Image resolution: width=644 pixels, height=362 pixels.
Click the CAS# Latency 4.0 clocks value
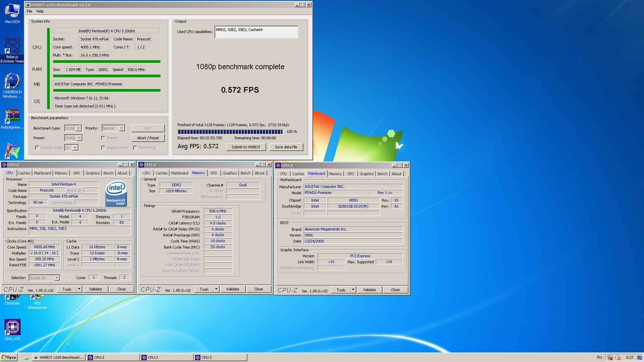point(218,223)
